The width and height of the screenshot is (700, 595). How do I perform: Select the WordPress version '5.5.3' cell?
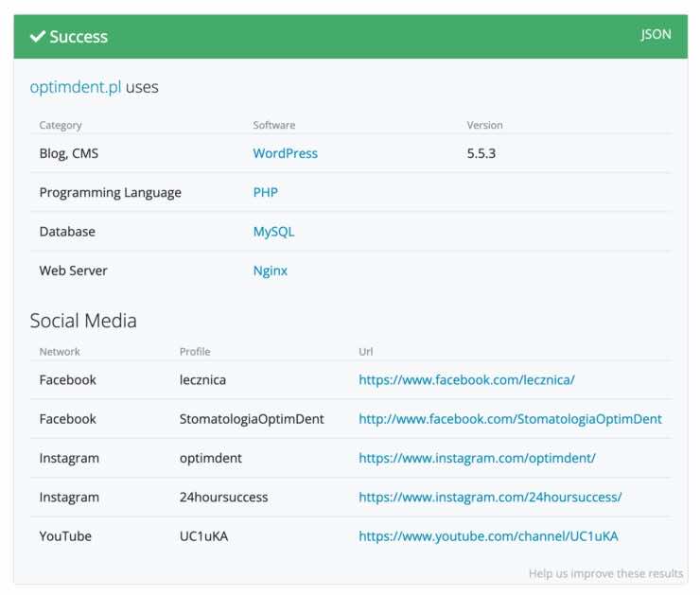481,153
